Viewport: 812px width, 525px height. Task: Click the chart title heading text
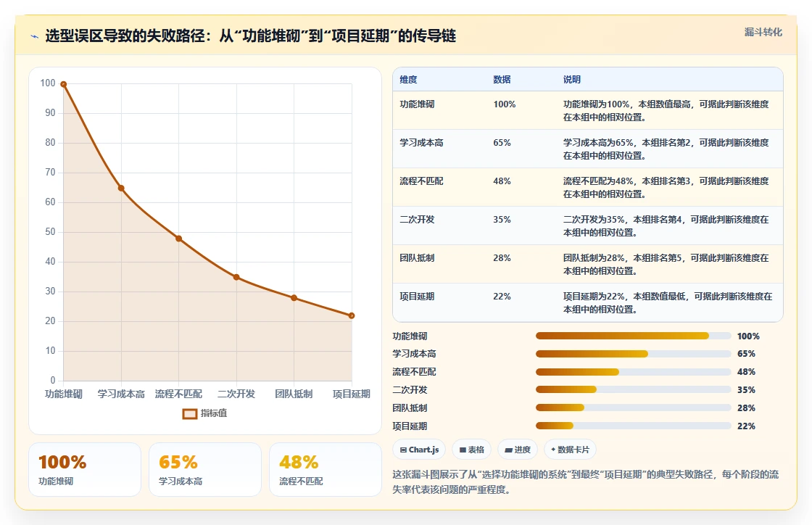coord(251,36)
